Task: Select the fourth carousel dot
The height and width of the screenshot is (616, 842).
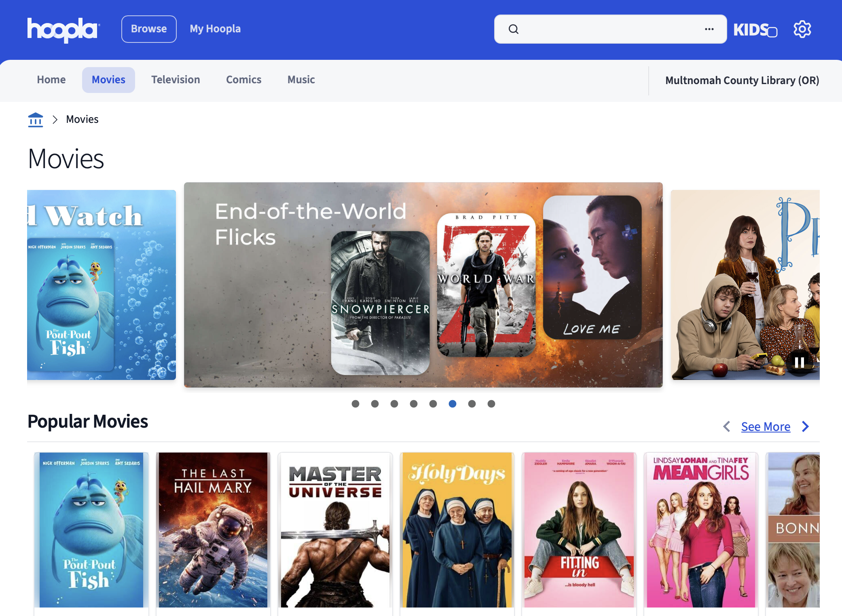Action: click(x=414, y=403)
